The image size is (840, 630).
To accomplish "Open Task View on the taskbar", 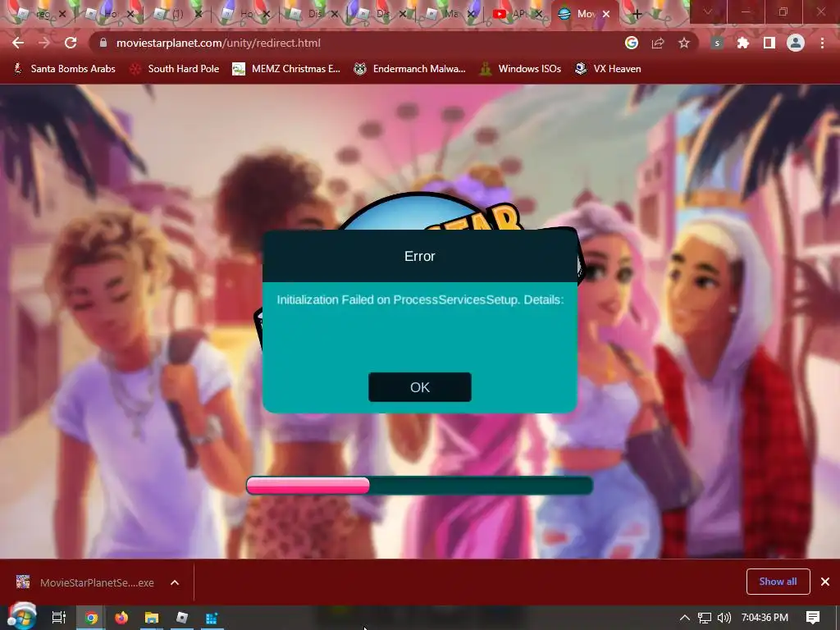I will 59,618.
